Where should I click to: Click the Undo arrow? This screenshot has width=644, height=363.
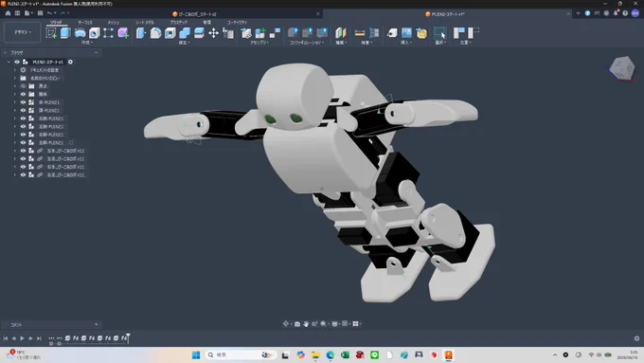(x=49, y=13)
